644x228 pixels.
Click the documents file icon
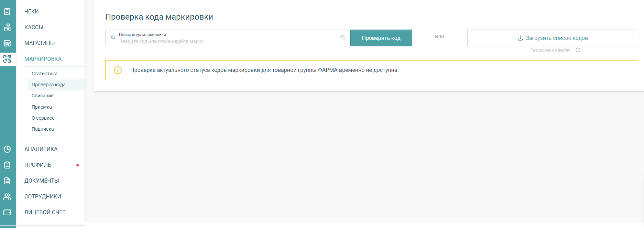[x=7, y=181]
